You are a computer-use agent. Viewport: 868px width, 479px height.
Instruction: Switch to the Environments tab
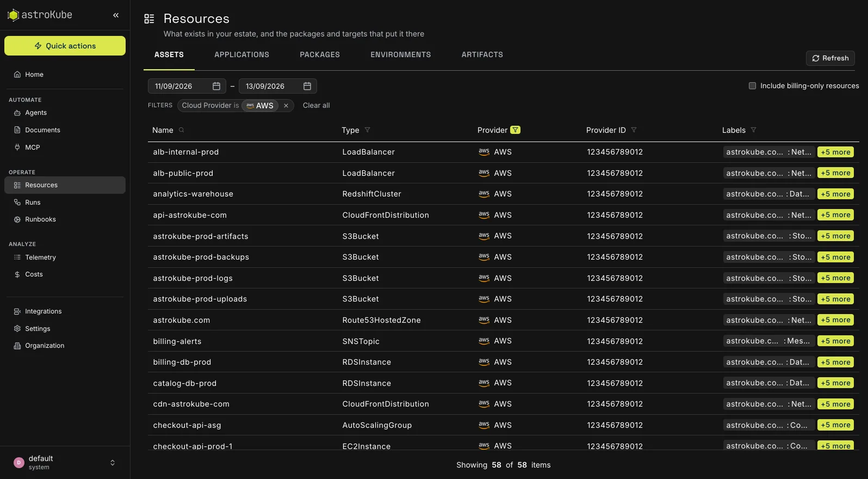pyautogui.click(x=401, y=55)
